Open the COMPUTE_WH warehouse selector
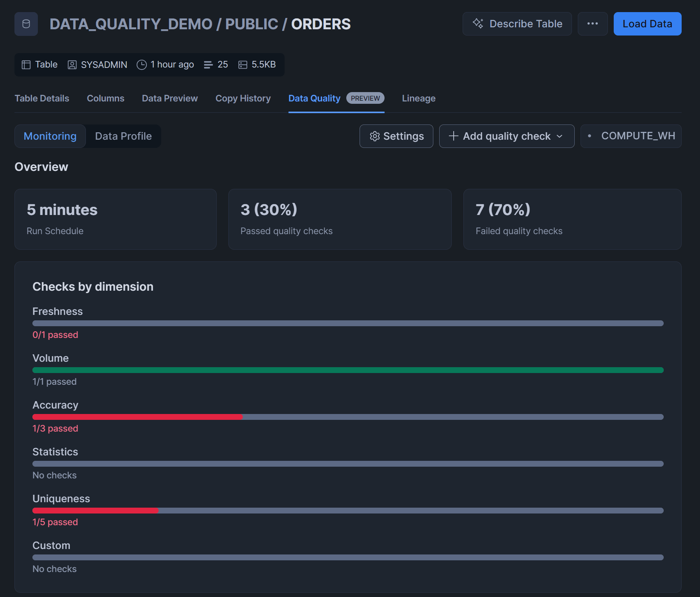Viewport: 700px width, 597px height. pyautogui.click(x=631, y=136)
